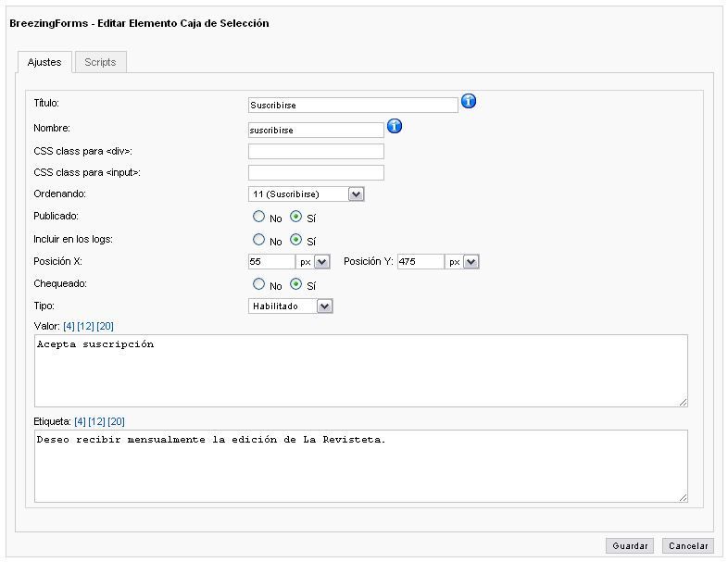The image size is (728, 562).
Task: Set Publicado to Sí
Action: 295,217
